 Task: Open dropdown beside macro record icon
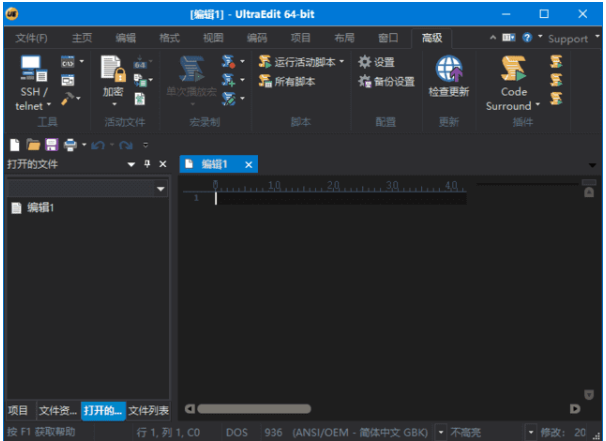click(242, 61)
